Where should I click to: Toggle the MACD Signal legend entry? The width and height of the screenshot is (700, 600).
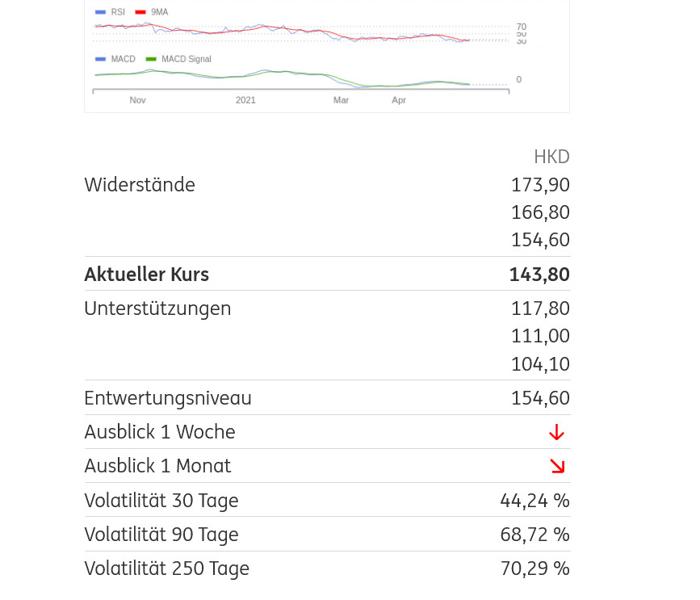[178, 59]
